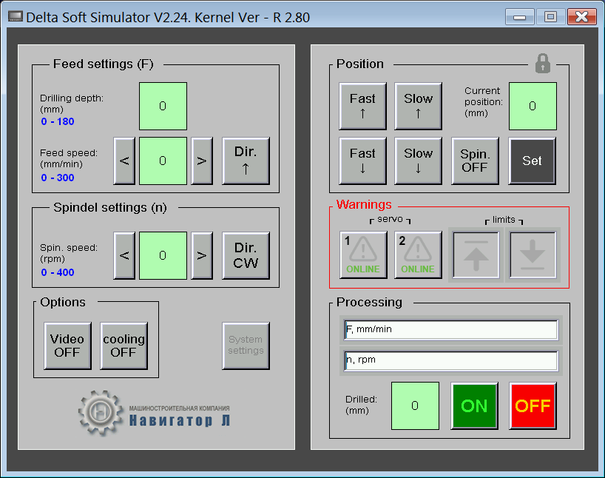605x478 pixels.
Task: Click the padlock icon in Position panel
Action: click(543, 63)
